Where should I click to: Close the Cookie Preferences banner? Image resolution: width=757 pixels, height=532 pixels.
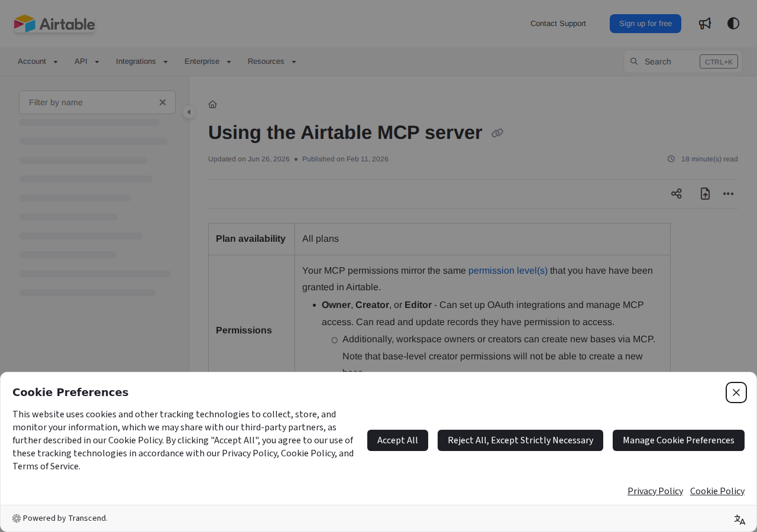pyautogui.click(x=736, y=392)
